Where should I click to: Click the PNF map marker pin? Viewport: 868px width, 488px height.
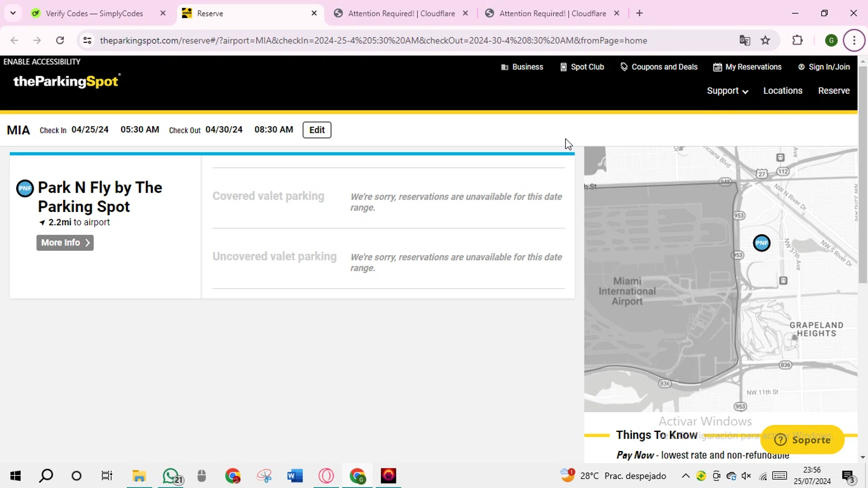(x=762, y=243)
